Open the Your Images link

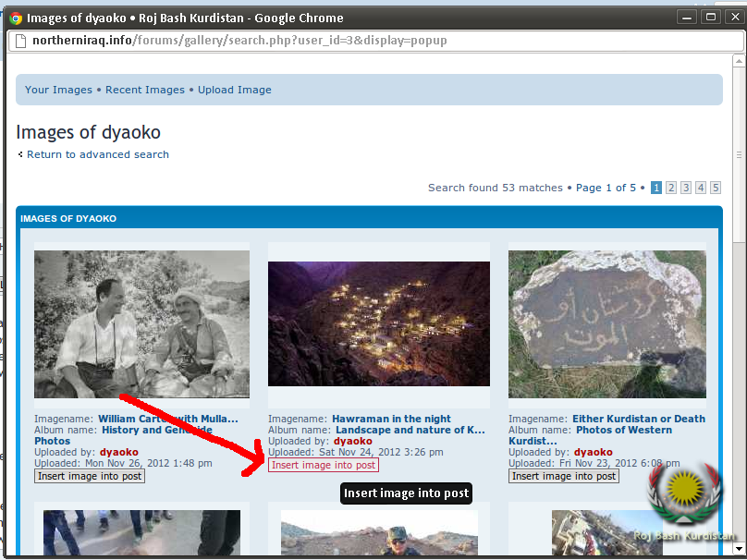58,90
